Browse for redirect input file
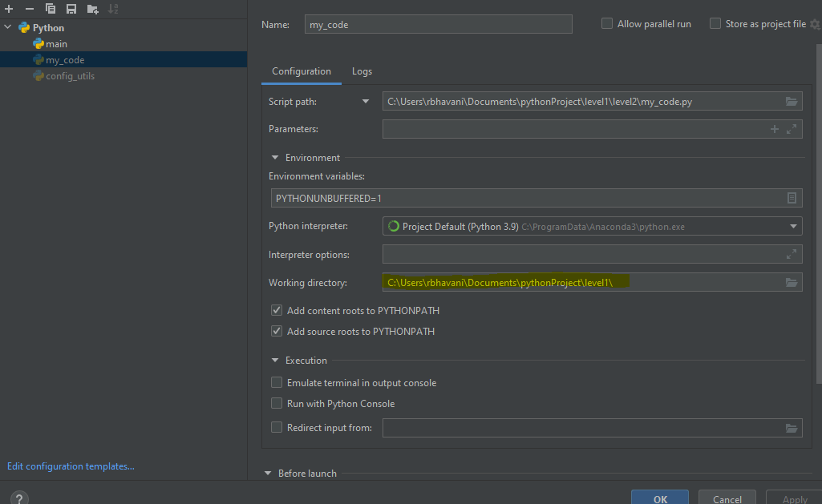The height and width of the screenshot is (504, 822). pyautogui.click(x=791, y=428)
